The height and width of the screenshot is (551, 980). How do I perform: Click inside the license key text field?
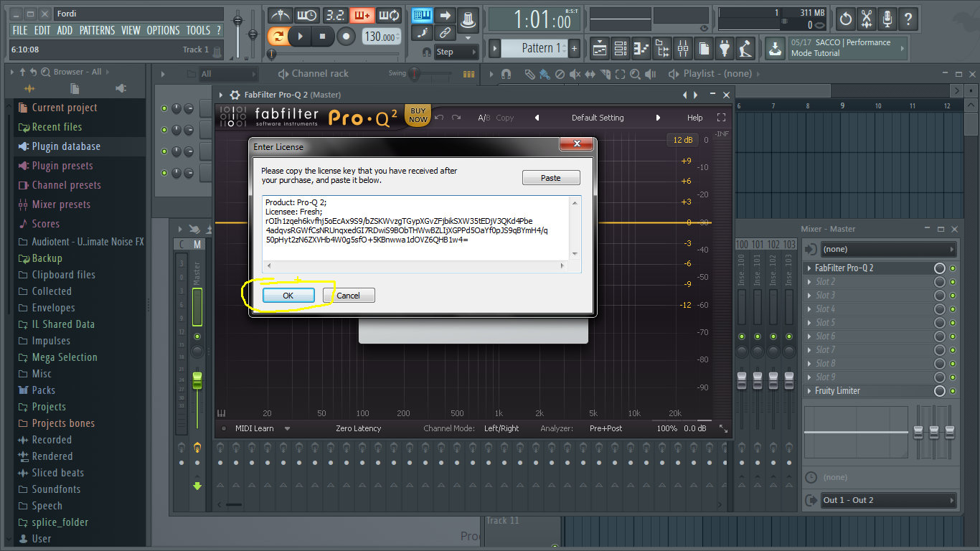pos(422,234)
